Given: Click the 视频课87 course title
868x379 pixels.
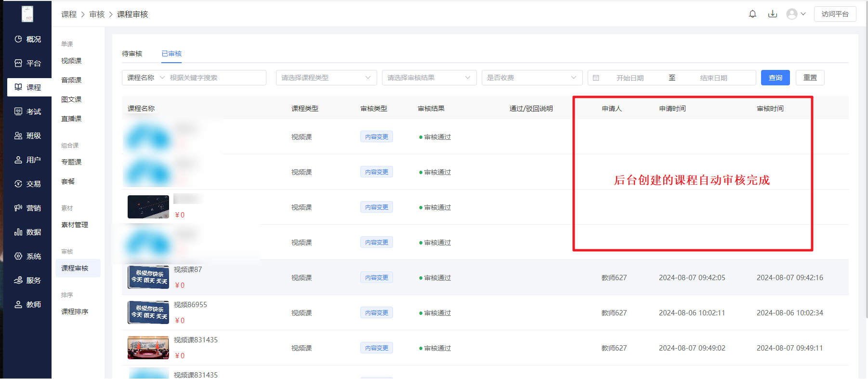Looking at the screenshot, I should click(x=188, y=270).
